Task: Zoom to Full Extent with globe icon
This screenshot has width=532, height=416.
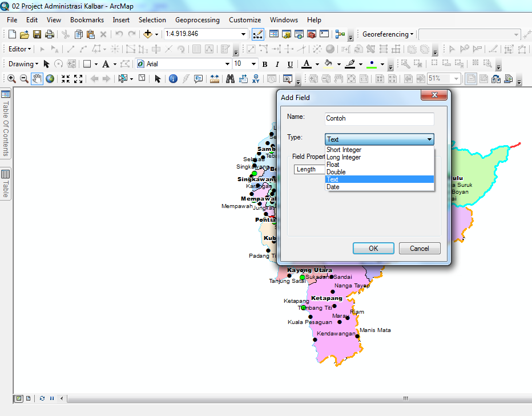Action: pos(49,79)
